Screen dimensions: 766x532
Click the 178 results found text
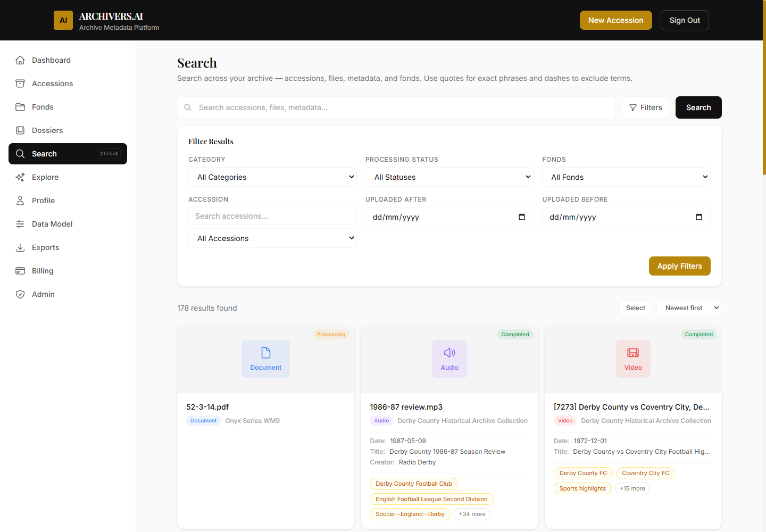(207, 308)
